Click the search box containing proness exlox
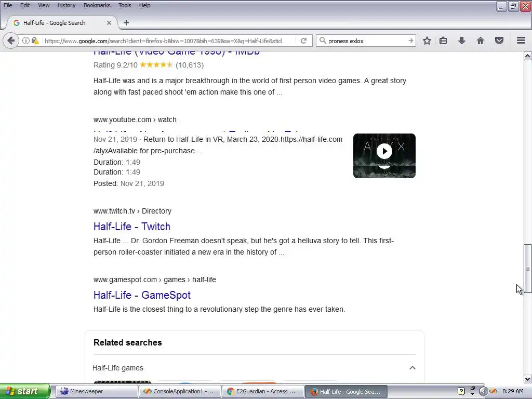This screenshot has height=399, width=532. coord(366,41)
